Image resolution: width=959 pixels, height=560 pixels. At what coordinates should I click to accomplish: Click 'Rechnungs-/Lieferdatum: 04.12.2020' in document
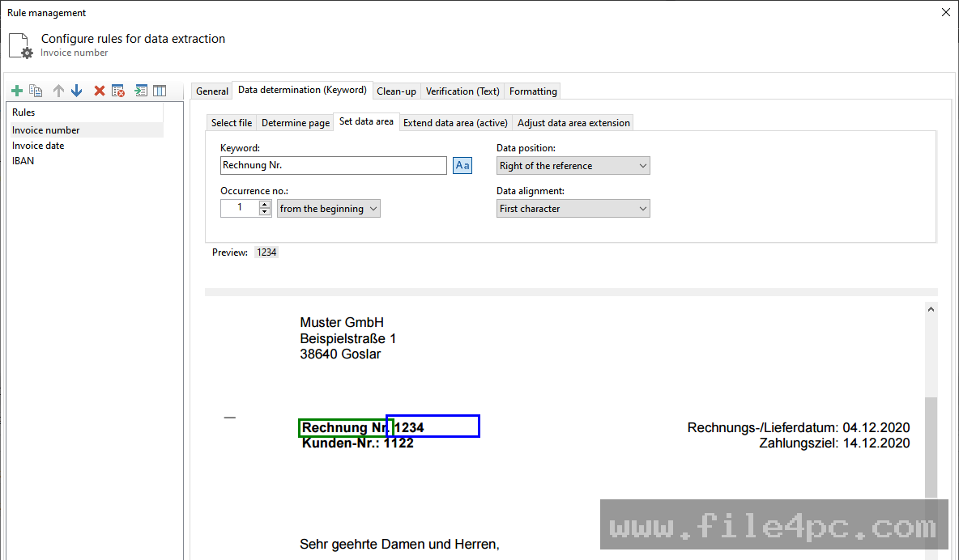click(x=798, y=428)
